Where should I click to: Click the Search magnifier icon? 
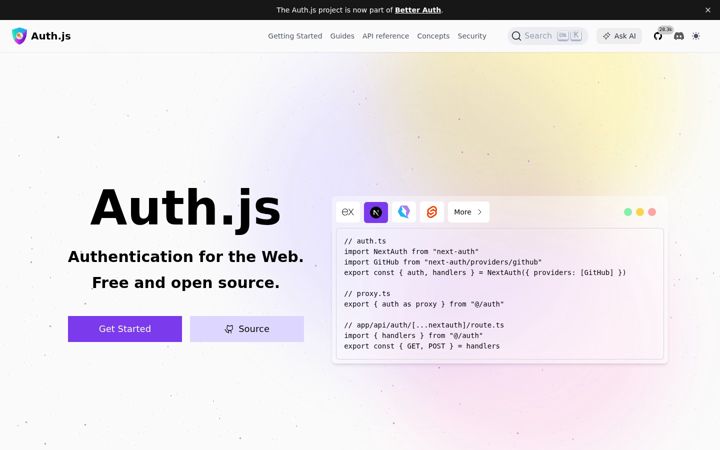click(516, 36)
